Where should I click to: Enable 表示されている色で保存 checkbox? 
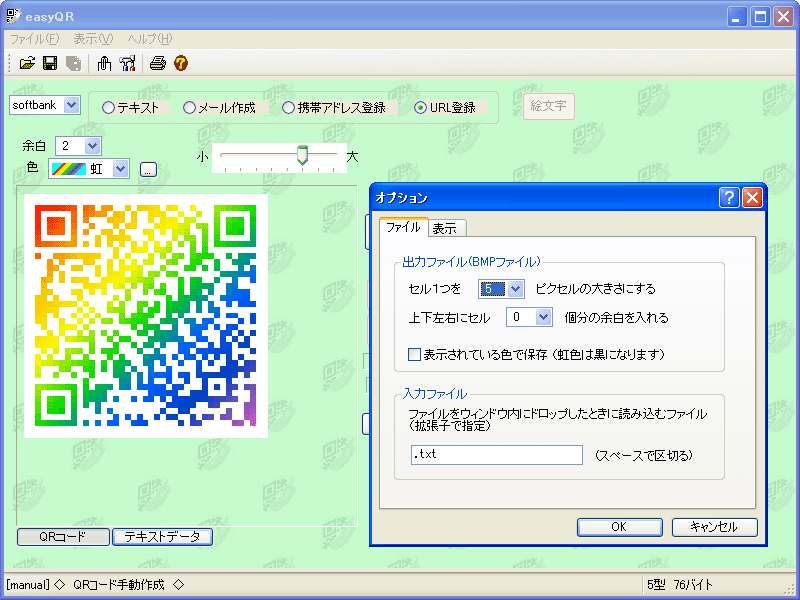pos(414,354)
